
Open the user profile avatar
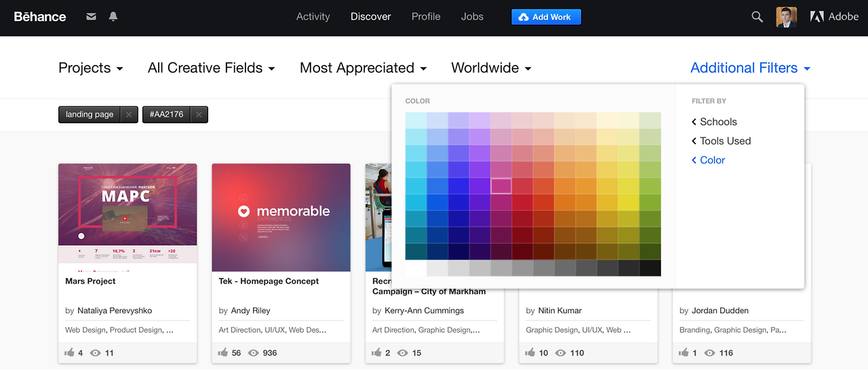tap(786, 17)
